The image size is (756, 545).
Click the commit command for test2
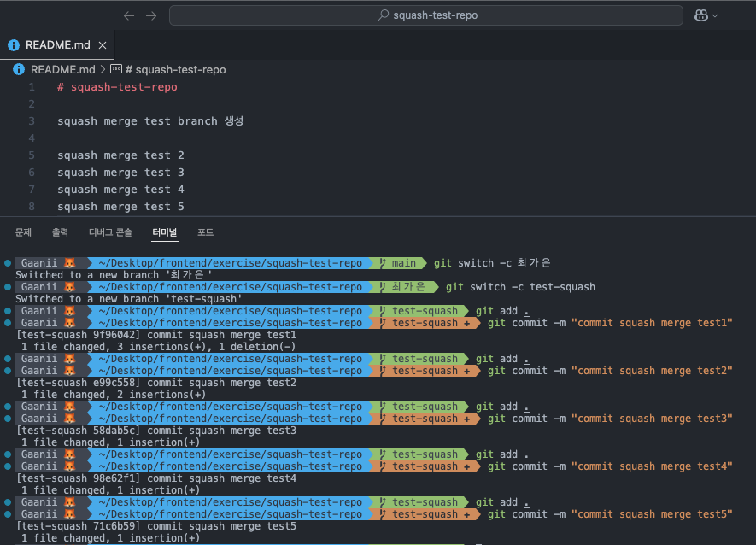(610, 371)
